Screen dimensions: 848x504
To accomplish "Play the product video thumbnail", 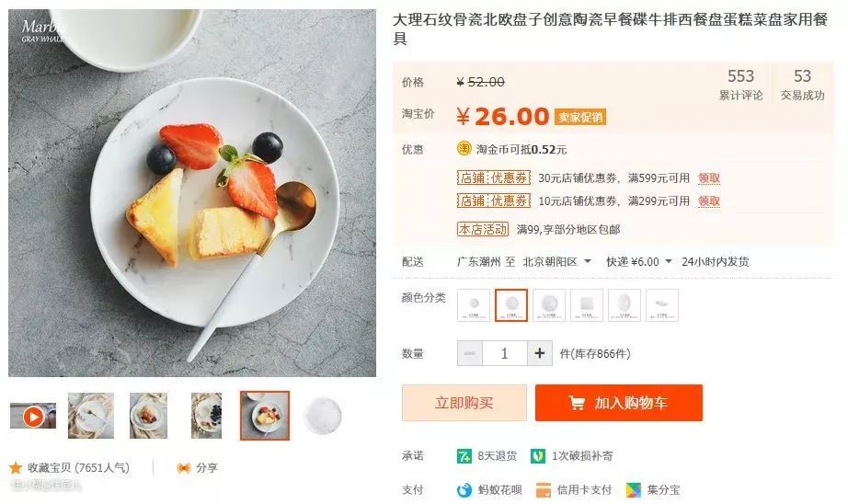I will pyautogui.click(x=33, y=417).
